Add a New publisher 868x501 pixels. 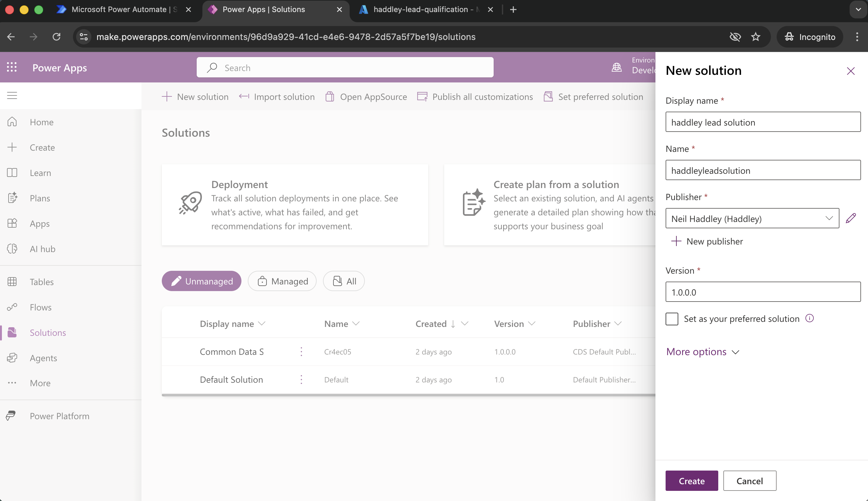pos(707,241)
